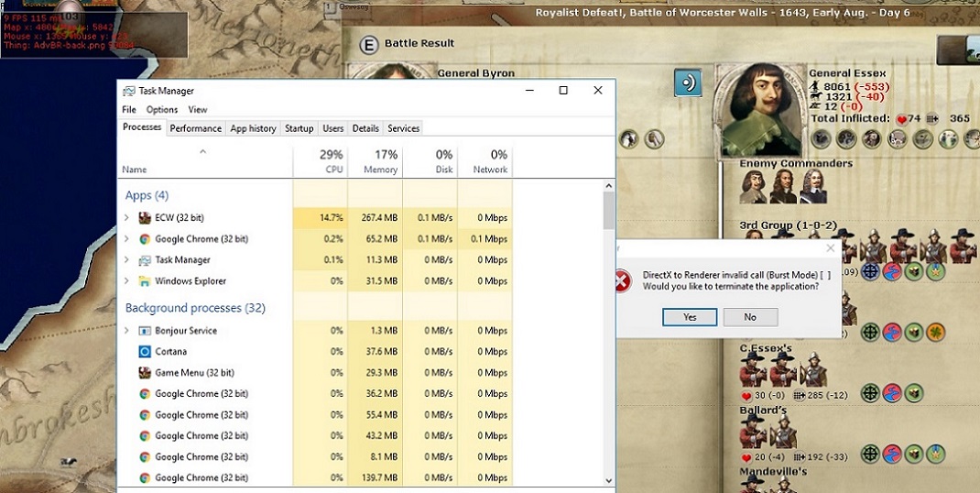Viewport: 980px width, 493px height.
Task: Expand the Bonjour Service process
Action: point(127,330)
